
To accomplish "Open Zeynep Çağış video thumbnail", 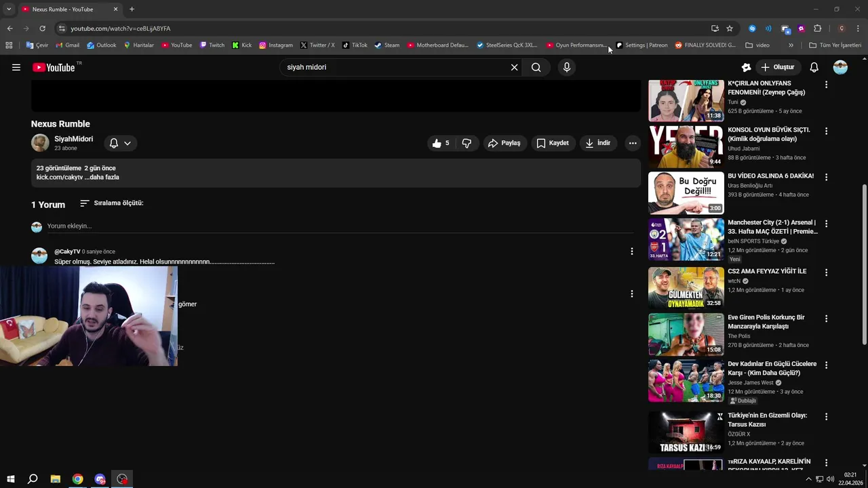I will tap(686, 101).
